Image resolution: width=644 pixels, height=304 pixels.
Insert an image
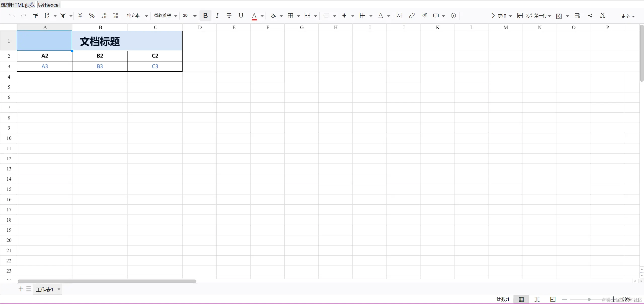(399, 15)
